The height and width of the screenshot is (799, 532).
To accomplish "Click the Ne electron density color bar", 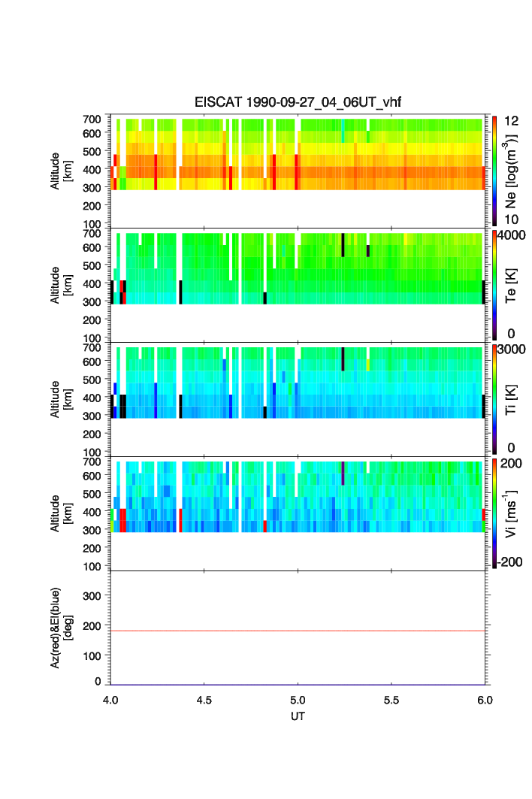I will (494, 171).
